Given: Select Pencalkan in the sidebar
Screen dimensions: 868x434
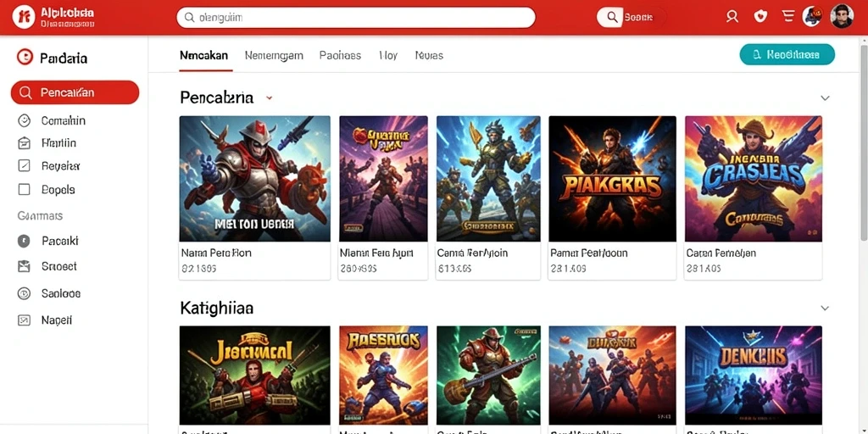Looking at the screenshot, I should click(x=75, y=92).
